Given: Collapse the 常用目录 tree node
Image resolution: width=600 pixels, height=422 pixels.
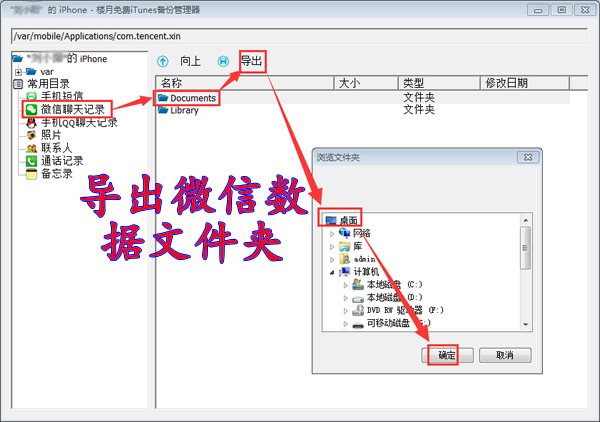Looking at the screenshot, I should point(18,84).
